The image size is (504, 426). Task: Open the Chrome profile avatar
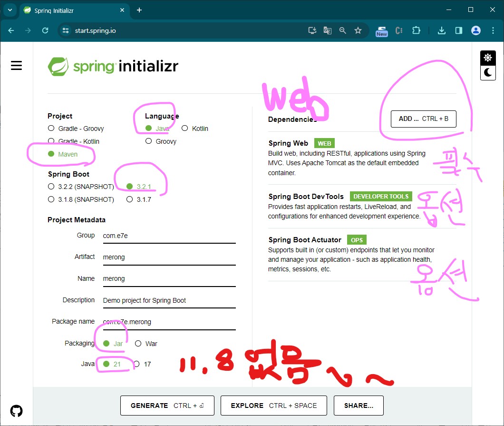point(476,30)
